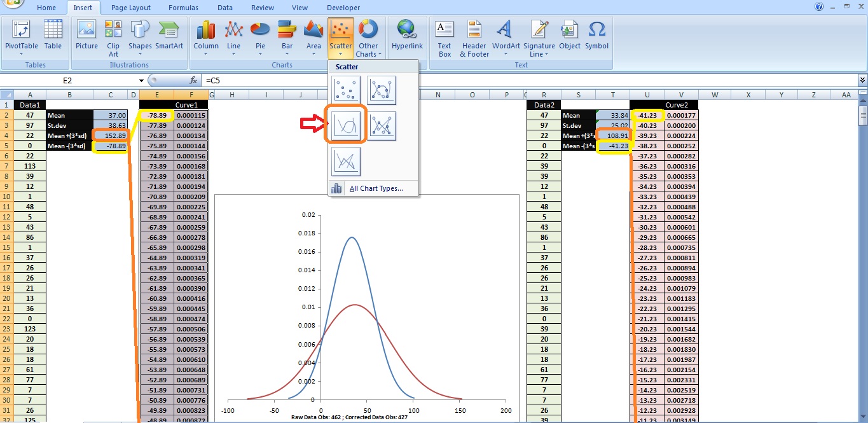
Task: Switch to the Formulas tab
Action: [183, 8]
